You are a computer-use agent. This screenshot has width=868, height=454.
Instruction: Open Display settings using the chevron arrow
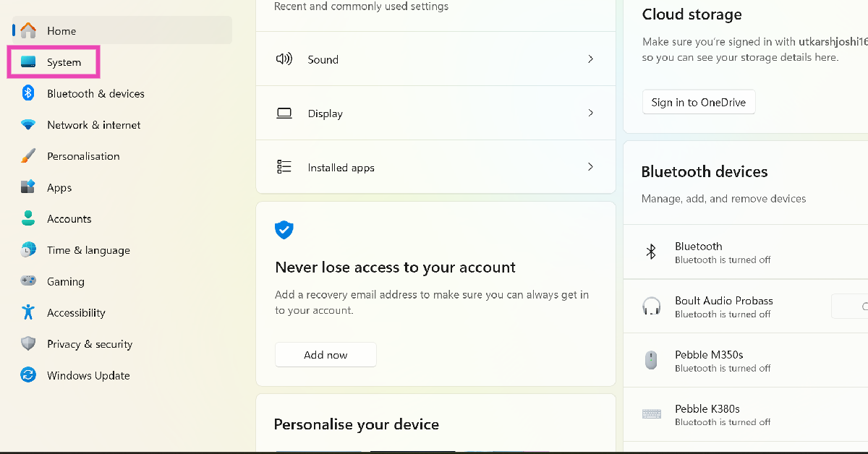point(590,113)
